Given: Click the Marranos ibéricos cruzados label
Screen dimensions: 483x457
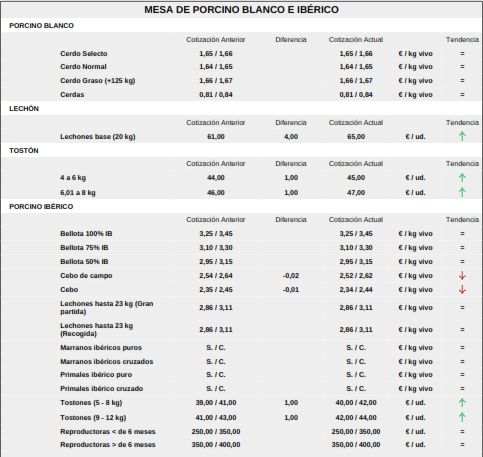Looking at the screenshot, I should click(107, 362).
